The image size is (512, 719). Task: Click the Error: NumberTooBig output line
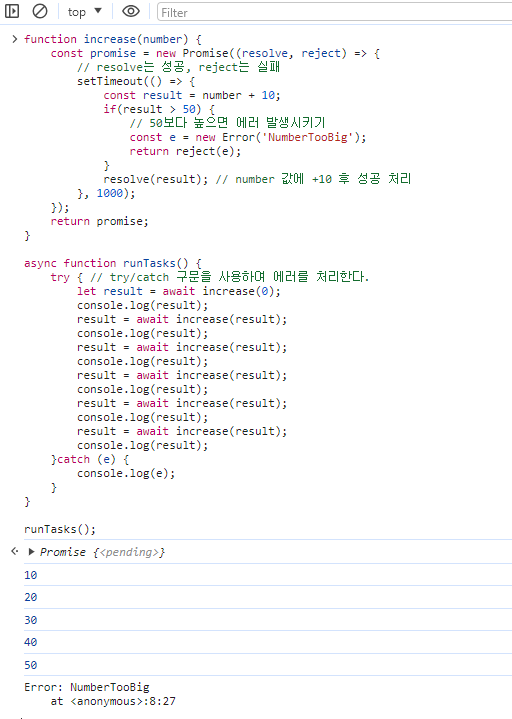tap(87, 687)
